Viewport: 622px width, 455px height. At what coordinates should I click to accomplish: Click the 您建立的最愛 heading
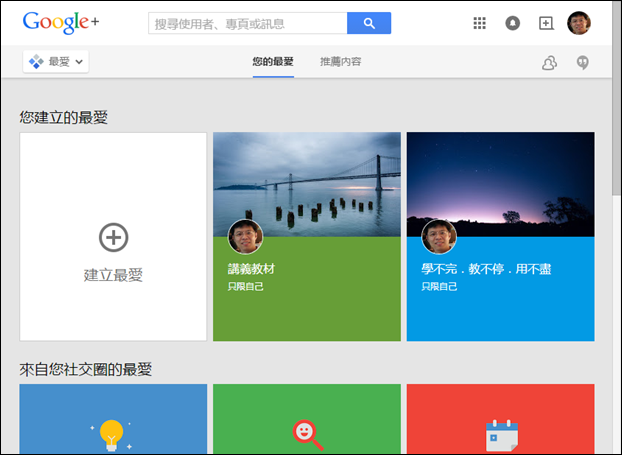(63, 117)
